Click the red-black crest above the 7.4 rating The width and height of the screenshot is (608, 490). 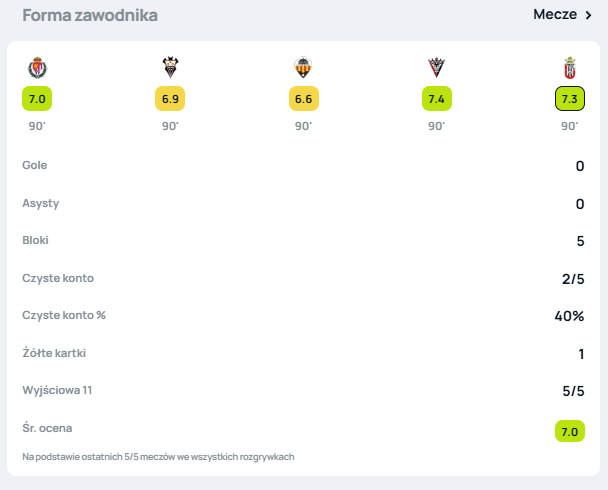[x=436, y=68]
